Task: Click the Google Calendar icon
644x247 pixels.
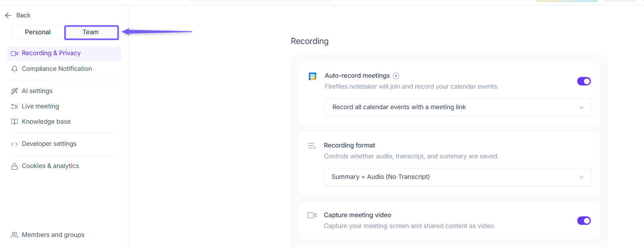Action: click(x=312, y=76)
